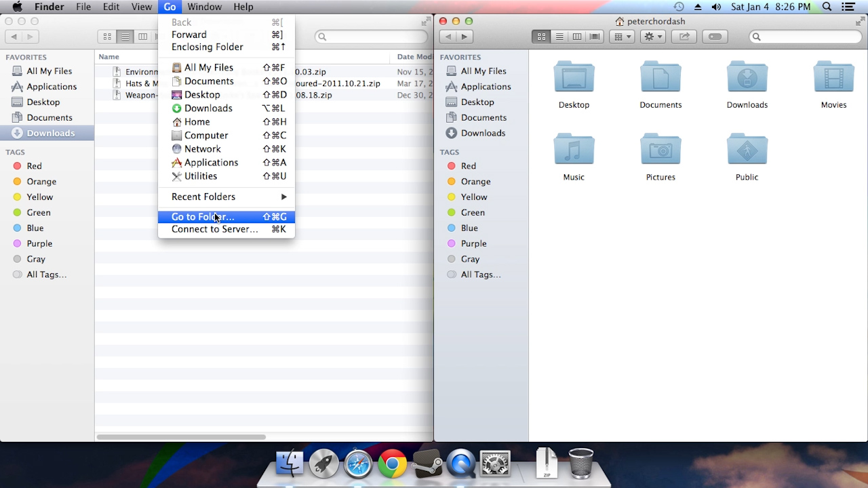The width and height of the screenshot is (868, 488).
Task: Select All My Files in Go menu
Action: coord(226,68)
